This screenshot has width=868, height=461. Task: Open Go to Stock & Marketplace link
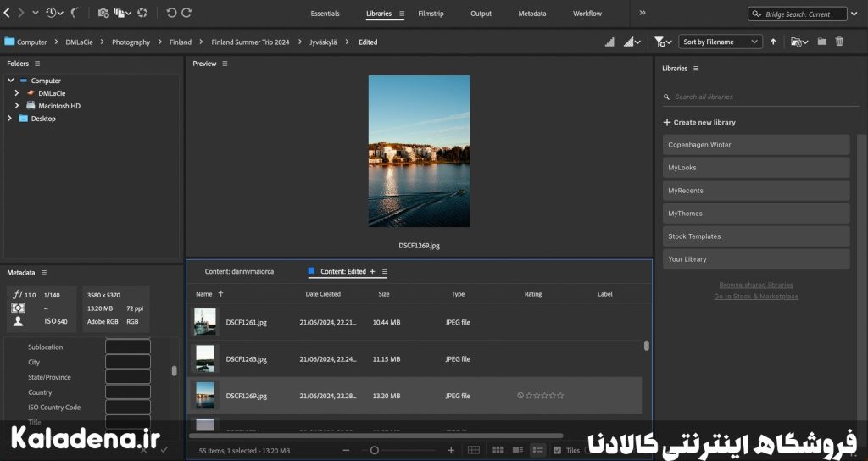(x=756, y=297)
